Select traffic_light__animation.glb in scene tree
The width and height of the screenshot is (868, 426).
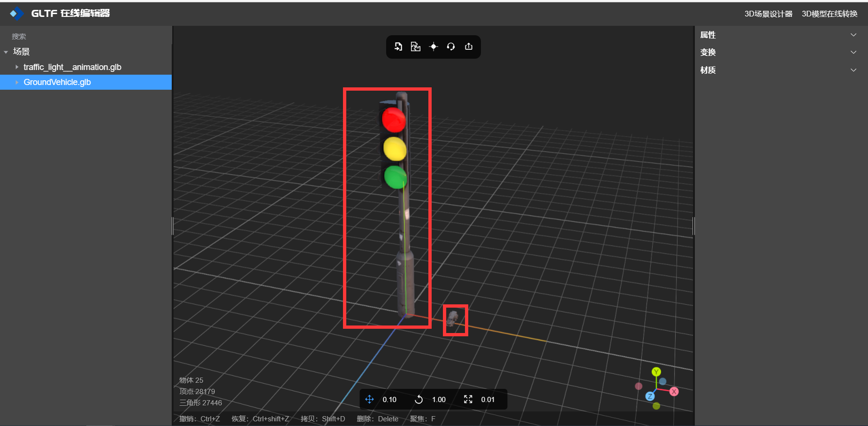pyautogui.click(x=72, y=67)
